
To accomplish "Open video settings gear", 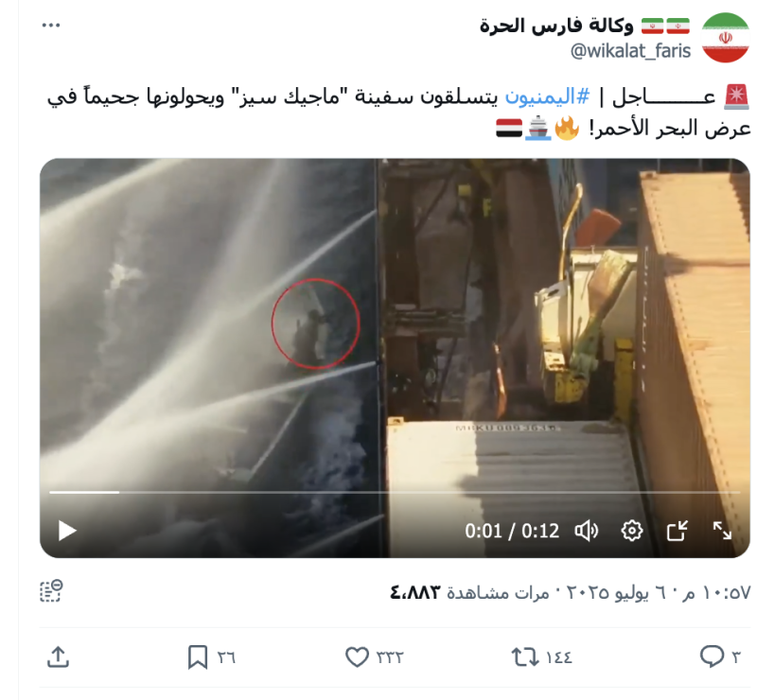I will (631, 531).
